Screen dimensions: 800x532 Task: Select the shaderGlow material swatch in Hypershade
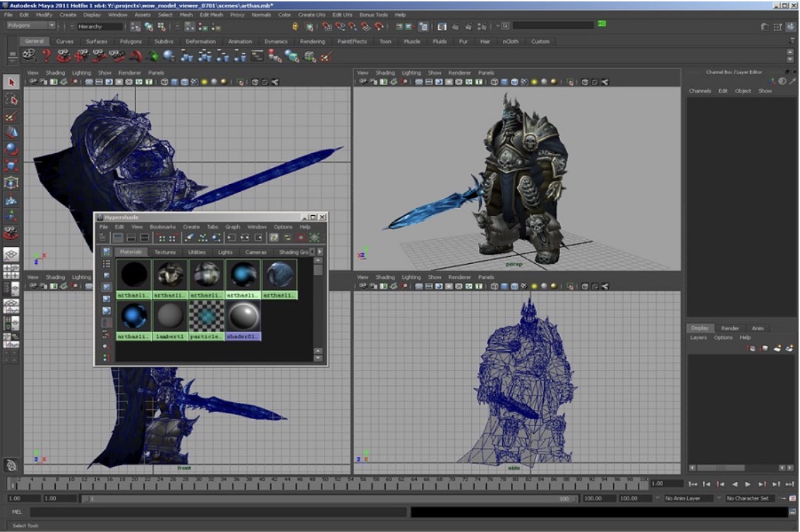coord(243,316)
